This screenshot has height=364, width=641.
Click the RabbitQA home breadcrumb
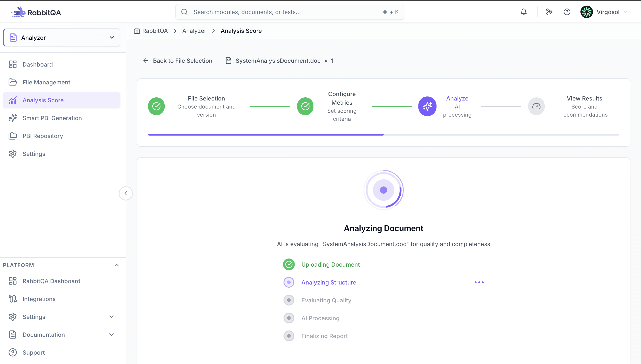tap(151, 31)
